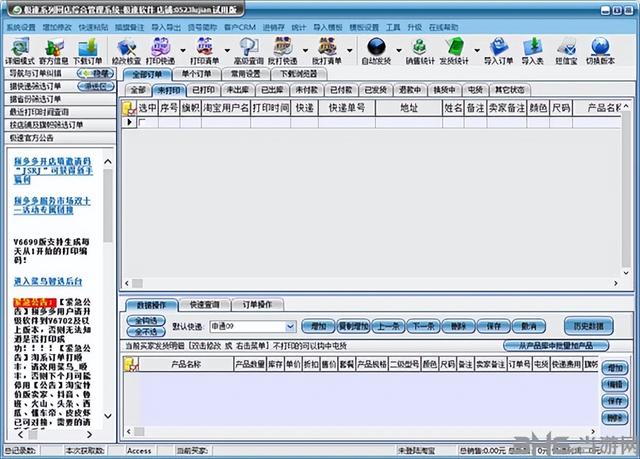Click the 自动发货 toolbar icon

pos(377,46)
